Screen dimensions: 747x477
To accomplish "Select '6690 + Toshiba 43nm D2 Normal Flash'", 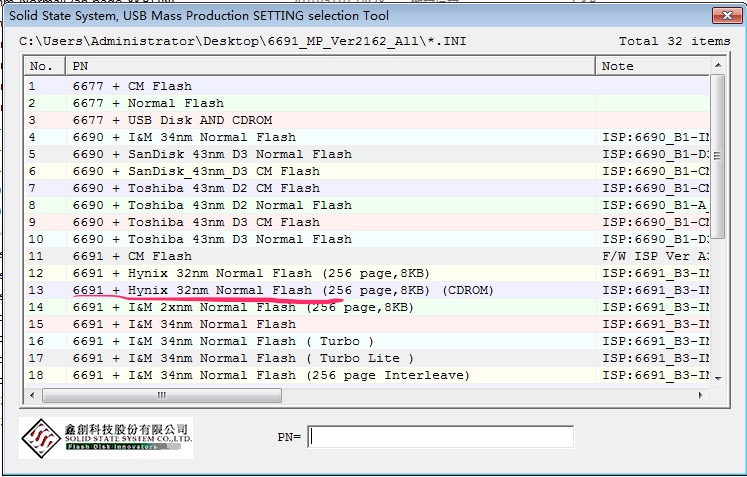I will 367,205.
